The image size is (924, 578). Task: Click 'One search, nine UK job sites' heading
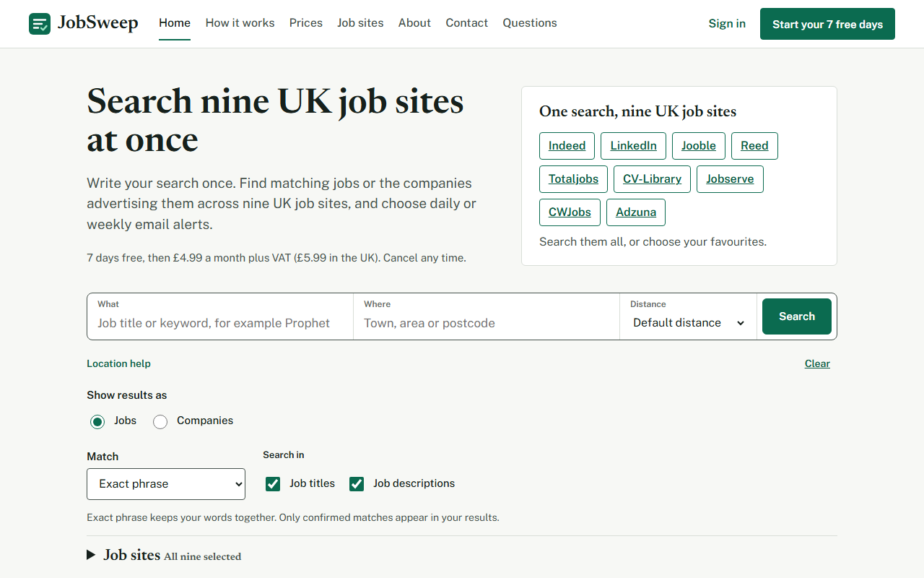[x=638, y=111]
